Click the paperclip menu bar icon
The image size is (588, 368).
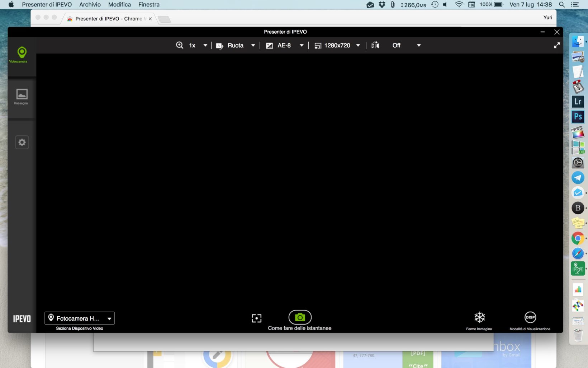(393, 5)
